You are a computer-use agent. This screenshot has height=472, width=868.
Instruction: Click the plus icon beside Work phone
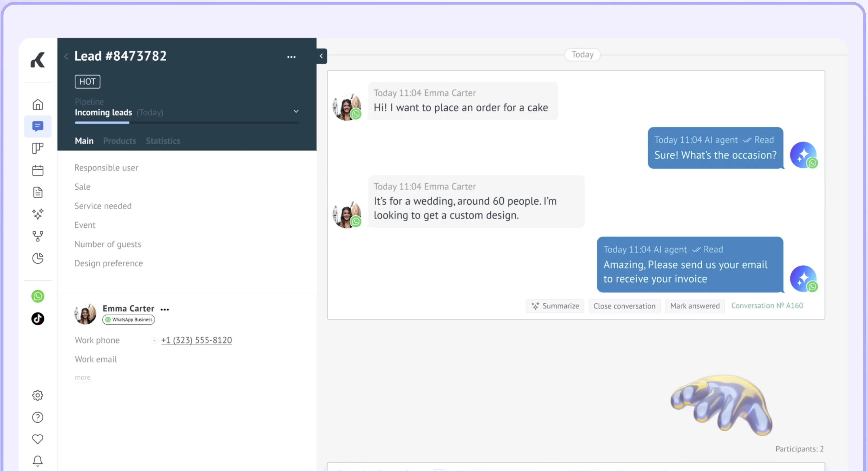click(x=155, y=341)
